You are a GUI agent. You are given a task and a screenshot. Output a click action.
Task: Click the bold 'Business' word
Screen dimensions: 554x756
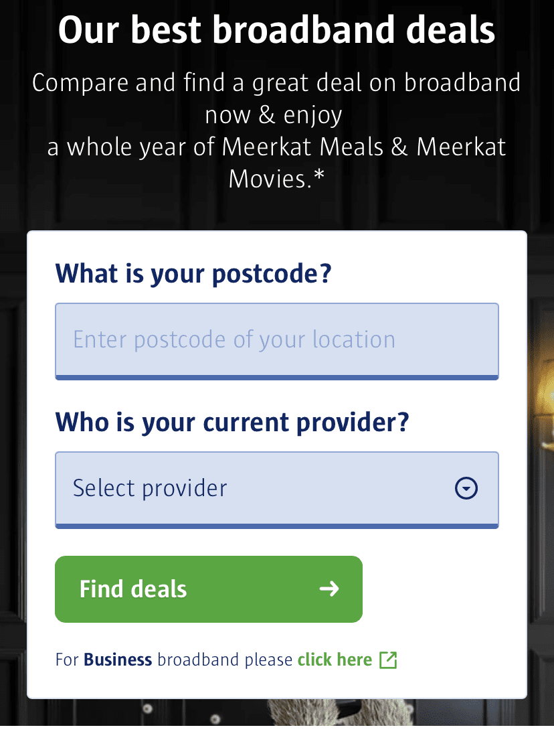point(118,659)
